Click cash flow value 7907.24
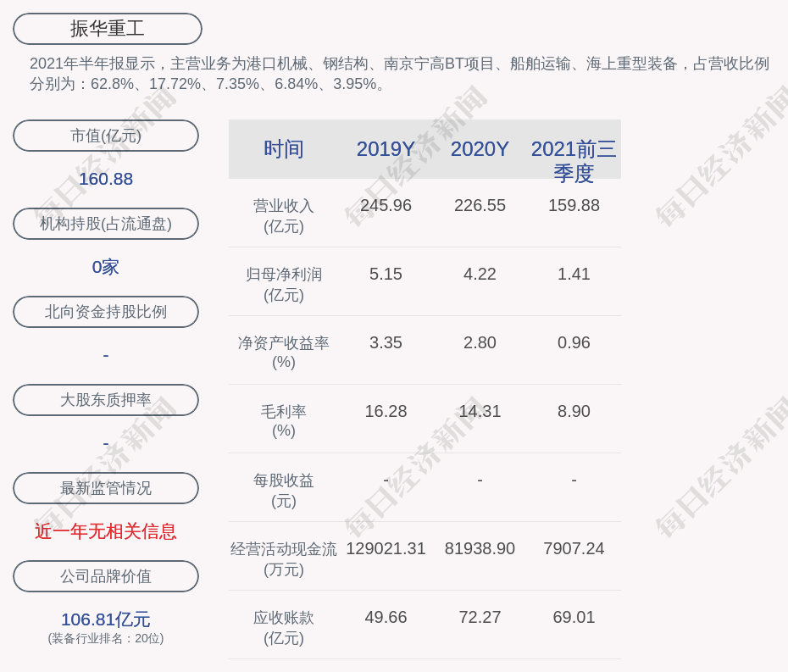Screen dimensions: 788x672 pos(574,548)
